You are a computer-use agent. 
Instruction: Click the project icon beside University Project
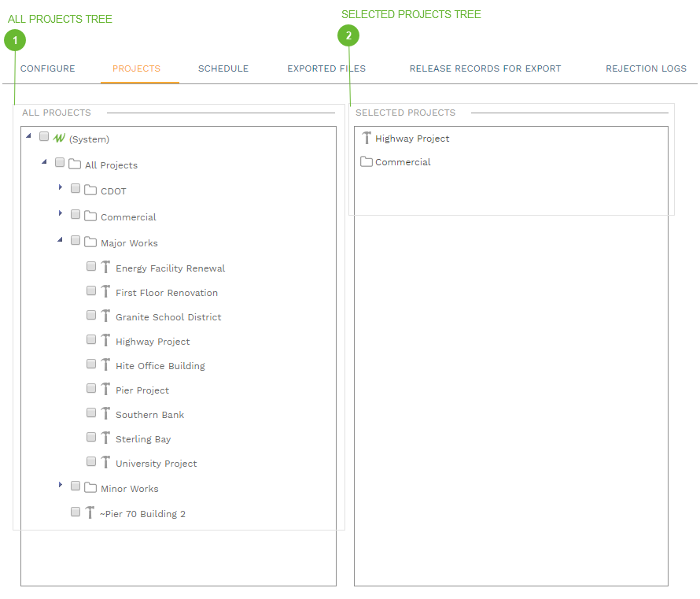coord(105,462)
